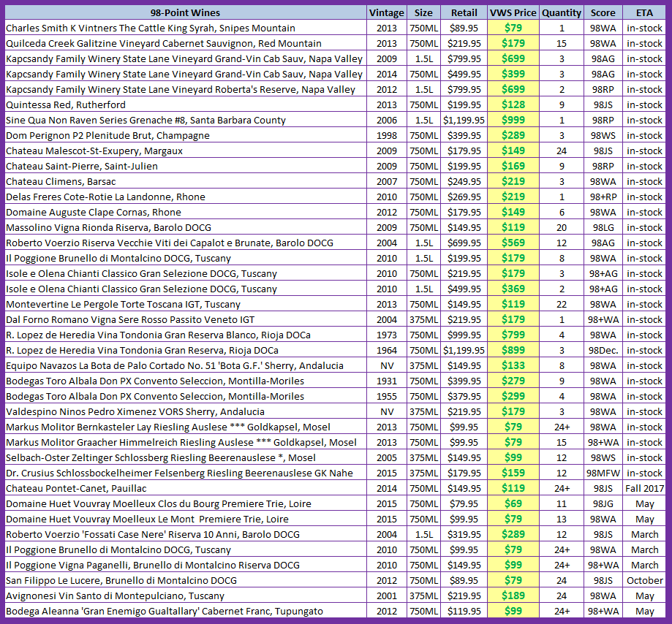Click 'Charles Smith K Vintners The Cattle King Syrah'
Image resolution: width=672 pixels, height=624 pixels.
[x=151, y=28]
